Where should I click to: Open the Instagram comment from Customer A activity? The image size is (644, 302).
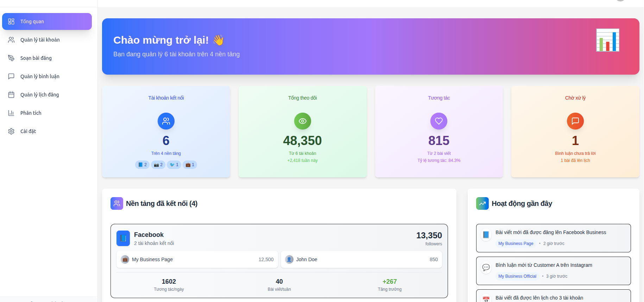(x=544, y=265)
